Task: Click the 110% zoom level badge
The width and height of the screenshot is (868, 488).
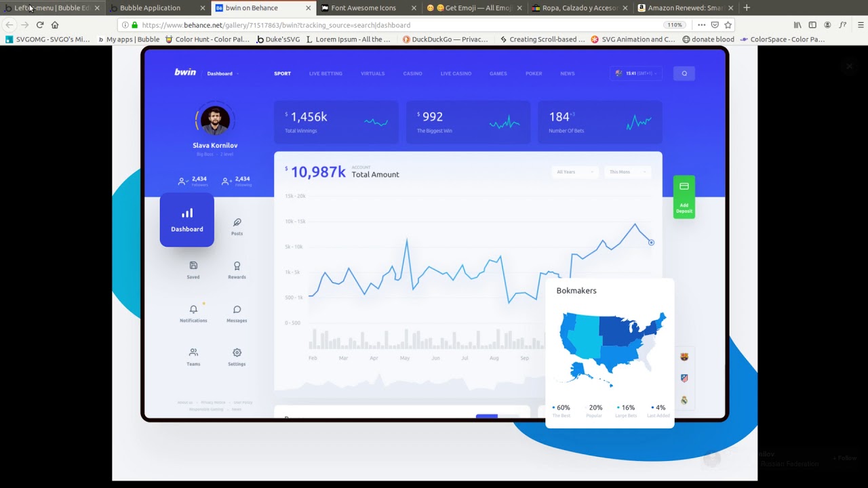Action: 674,25
